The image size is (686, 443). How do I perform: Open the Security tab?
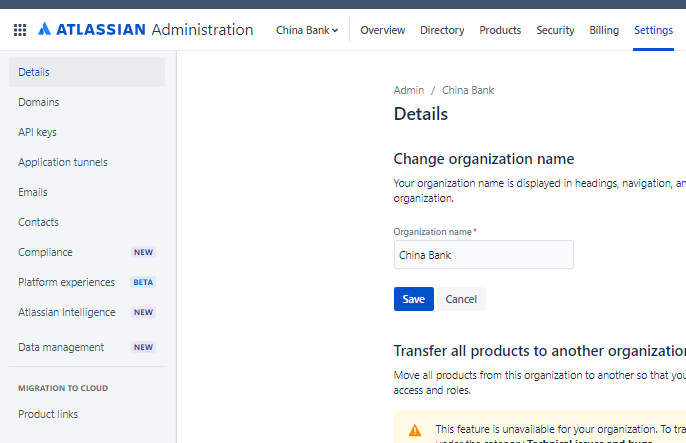pyautogui.click(x=555, y=30)
